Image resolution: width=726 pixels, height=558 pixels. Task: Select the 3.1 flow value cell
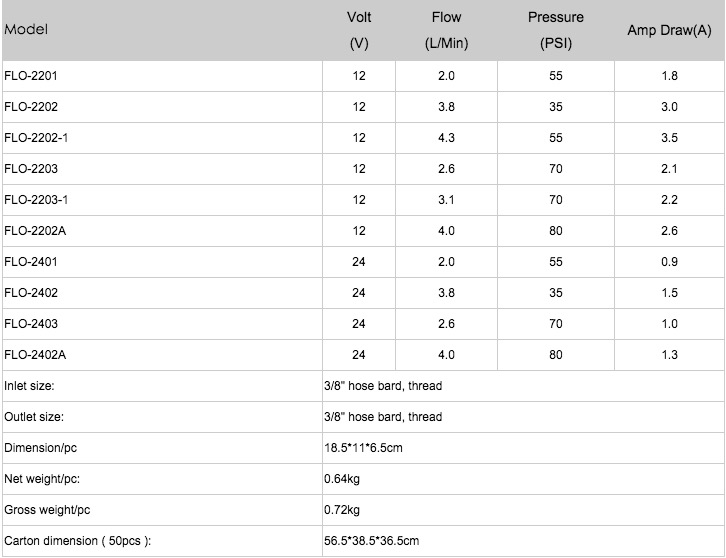pyautogui.click(x=446, y=200)
